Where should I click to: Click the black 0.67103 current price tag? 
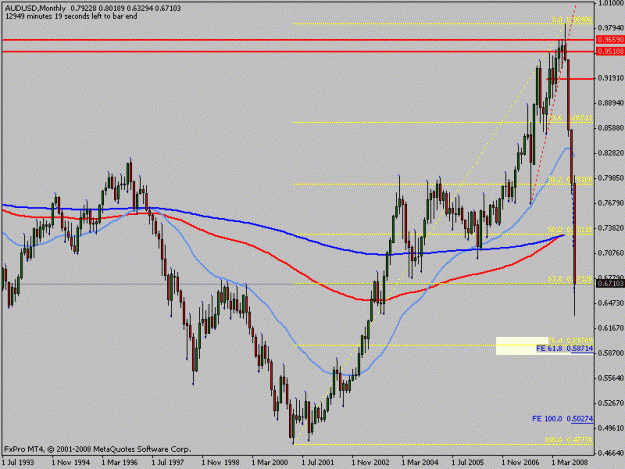[610, 283]
